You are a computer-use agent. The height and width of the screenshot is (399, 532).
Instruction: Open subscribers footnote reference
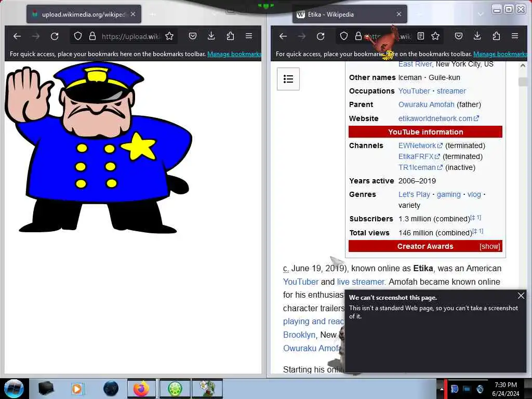(476, 218)
